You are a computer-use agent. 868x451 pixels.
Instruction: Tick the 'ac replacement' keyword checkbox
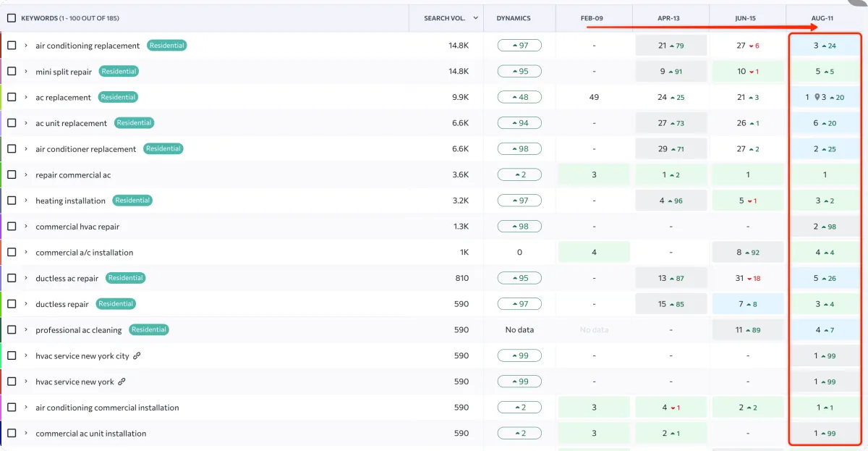[12, 97]
